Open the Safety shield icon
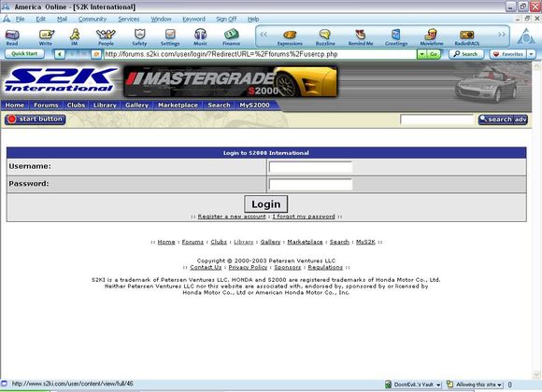 tap(139, 37)
